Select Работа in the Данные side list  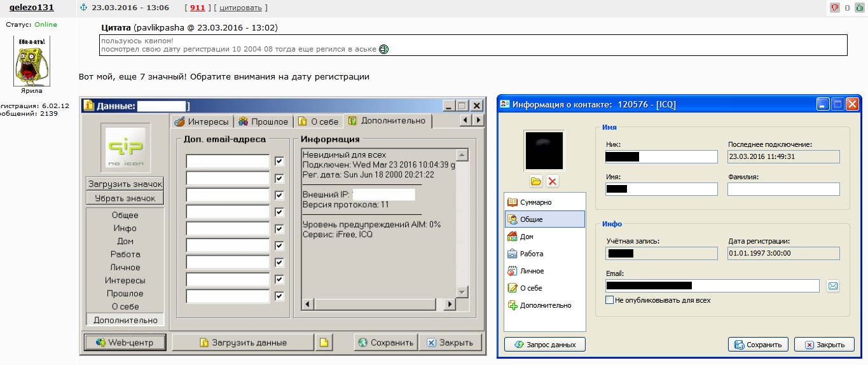pos(125,254)
